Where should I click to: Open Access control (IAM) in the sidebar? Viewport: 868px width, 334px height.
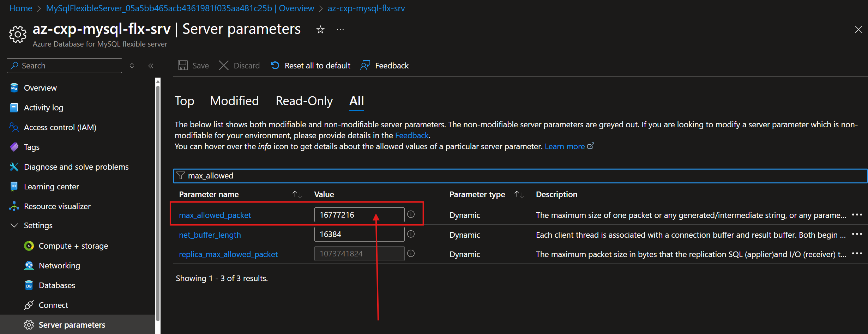(x=60, y=127)
